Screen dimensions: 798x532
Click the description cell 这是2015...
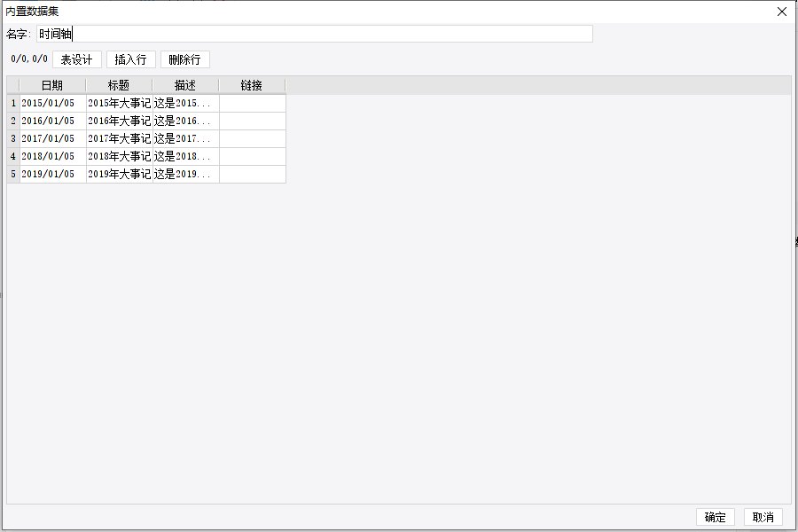pos(186,104)
